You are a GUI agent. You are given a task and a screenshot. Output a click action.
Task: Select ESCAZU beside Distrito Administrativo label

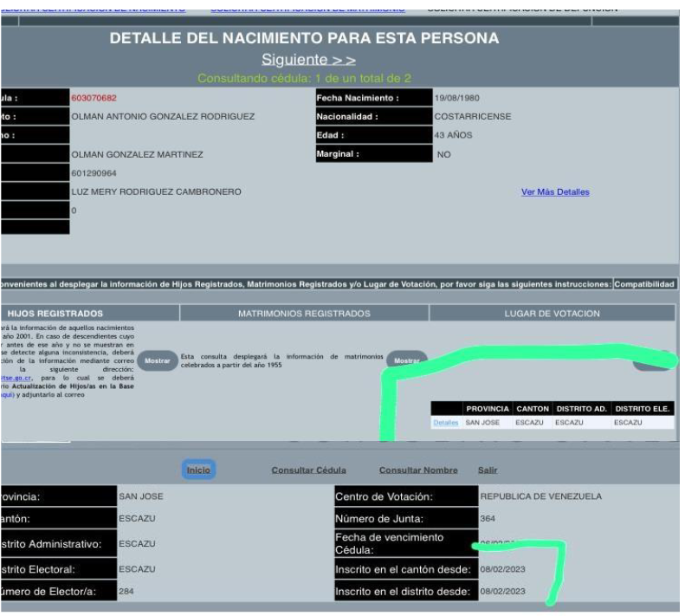pos(137,544)
